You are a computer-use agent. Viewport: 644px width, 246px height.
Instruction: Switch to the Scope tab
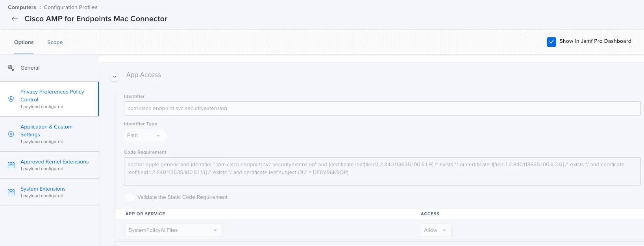click(x=55, y=42)
